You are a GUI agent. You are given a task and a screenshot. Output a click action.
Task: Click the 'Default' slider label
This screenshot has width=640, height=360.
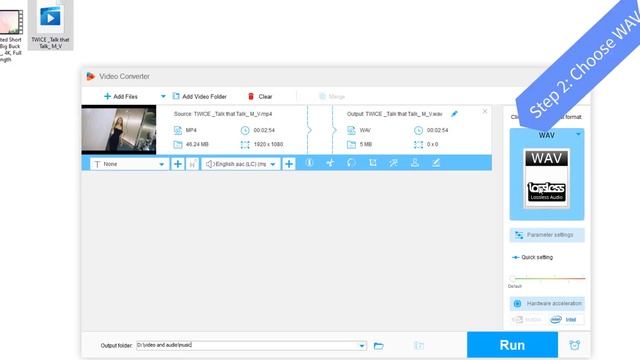tap(515, 286)
